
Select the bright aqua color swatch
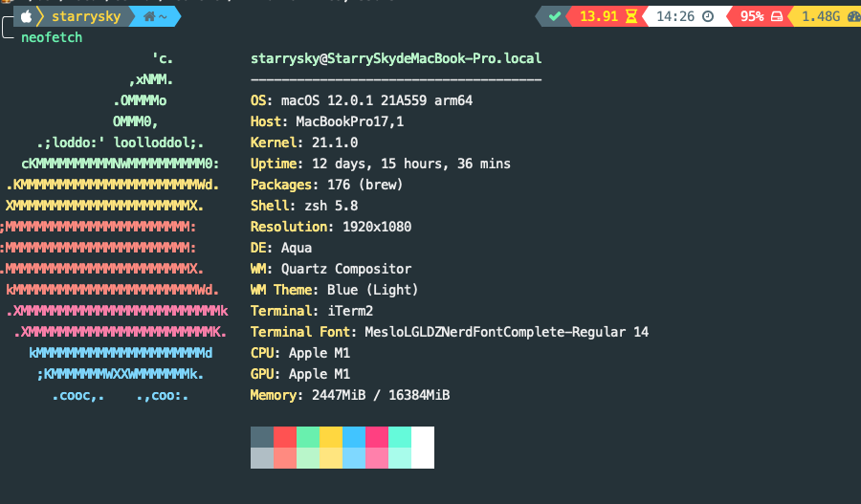tap(400, 437)
